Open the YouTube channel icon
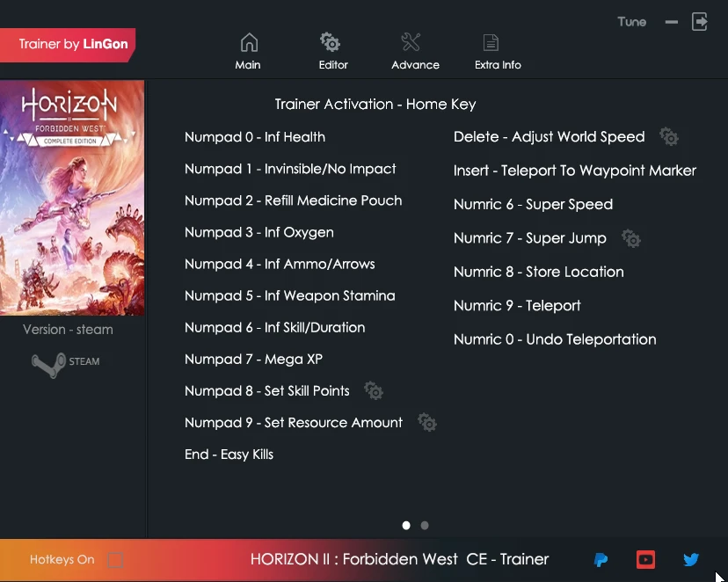This screenshot has width=728, height=582. pos(645,559)
